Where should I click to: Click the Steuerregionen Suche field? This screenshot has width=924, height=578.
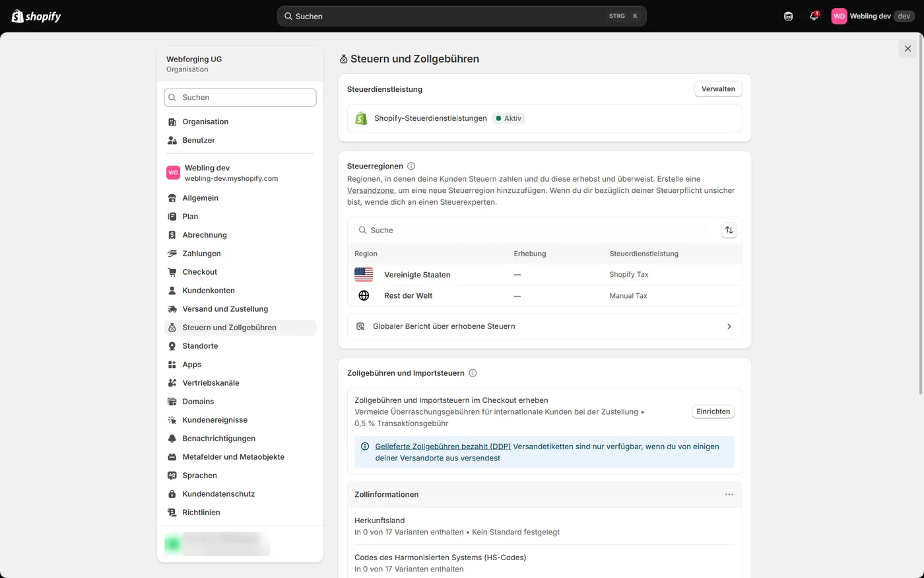click(x=535, y=231)
